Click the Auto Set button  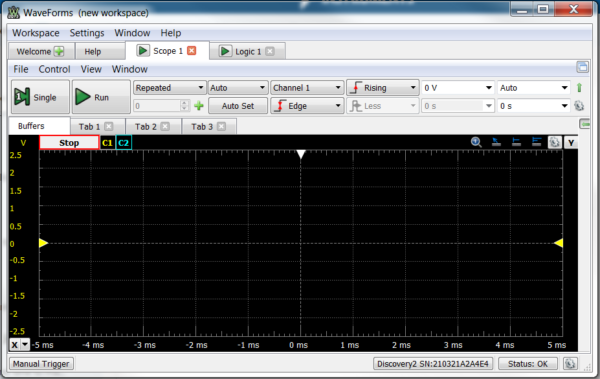(238, 106)
